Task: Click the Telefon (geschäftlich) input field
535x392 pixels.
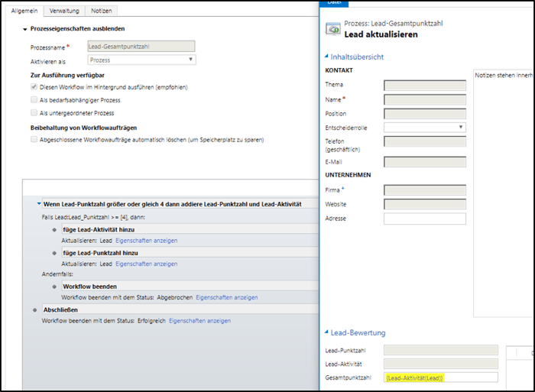Action: 425,141
